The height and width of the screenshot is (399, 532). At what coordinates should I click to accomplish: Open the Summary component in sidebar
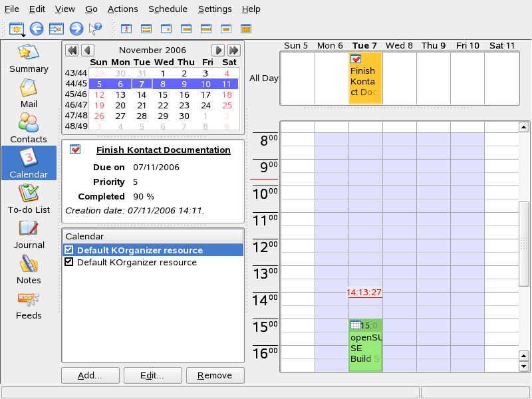pos(29,58)
